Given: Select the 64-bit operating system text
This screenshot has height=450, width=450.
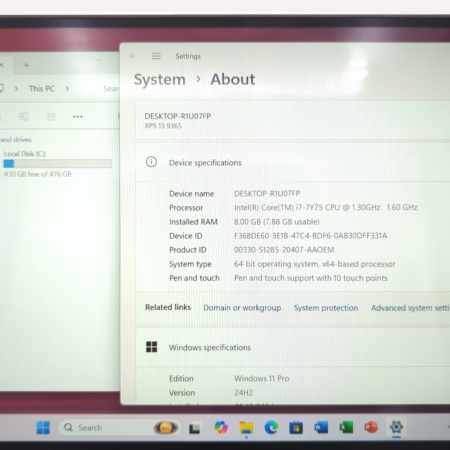Looking at the screenshot, I should point(314,264).
